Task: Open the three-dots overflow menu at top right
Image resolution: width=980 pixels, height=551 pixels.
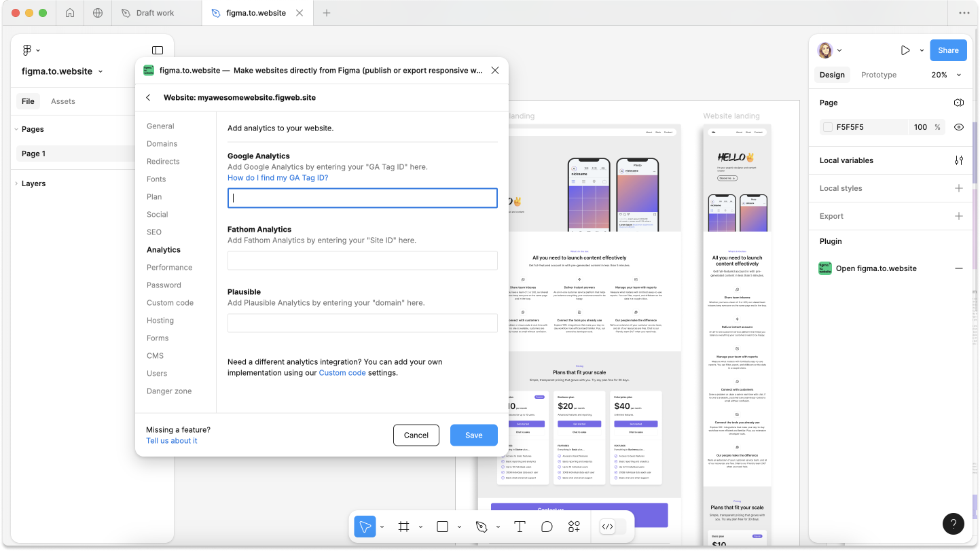Action: 964,13
